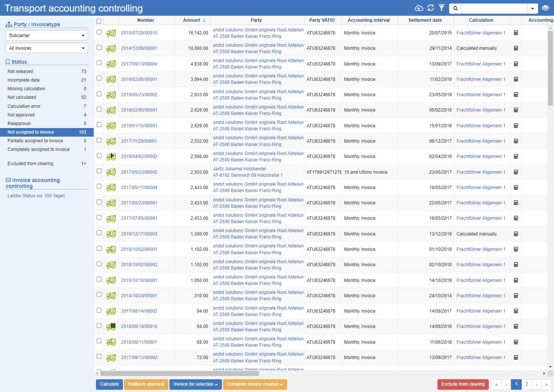Click the eye view icon in header
The image size is (554, 392).
tap(545, 8)
